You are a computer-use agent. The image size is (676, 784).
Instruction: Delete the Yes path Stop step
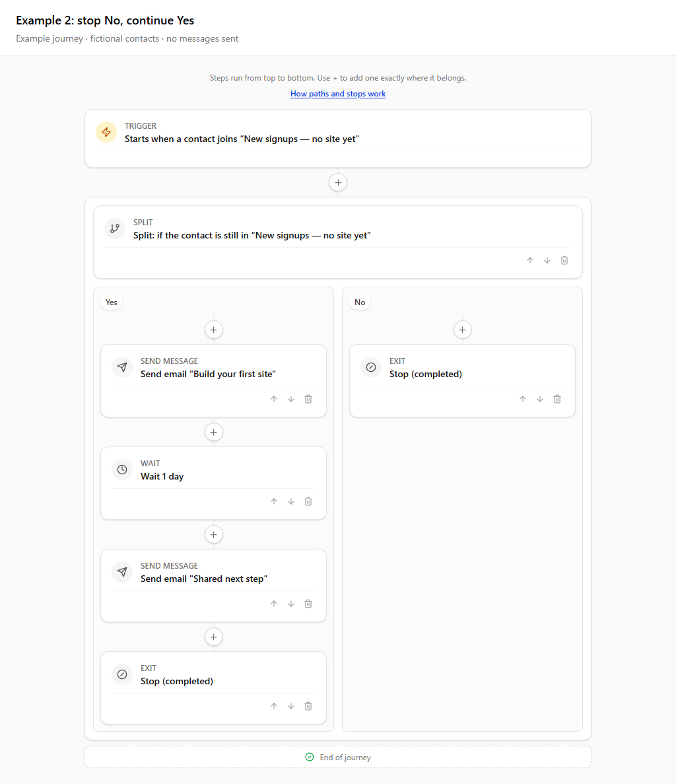pos(308,706)
